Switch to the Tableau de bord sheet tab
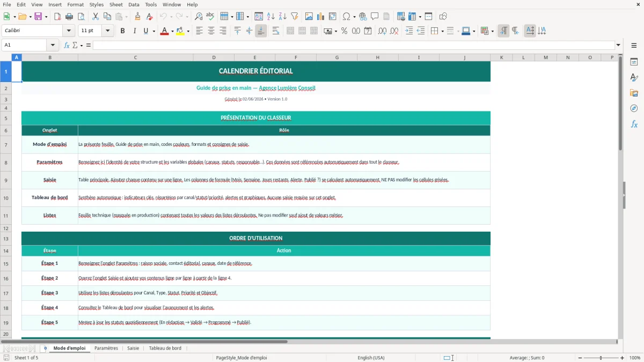The height and width of the screenshot is (362, 644). point(165,348)
